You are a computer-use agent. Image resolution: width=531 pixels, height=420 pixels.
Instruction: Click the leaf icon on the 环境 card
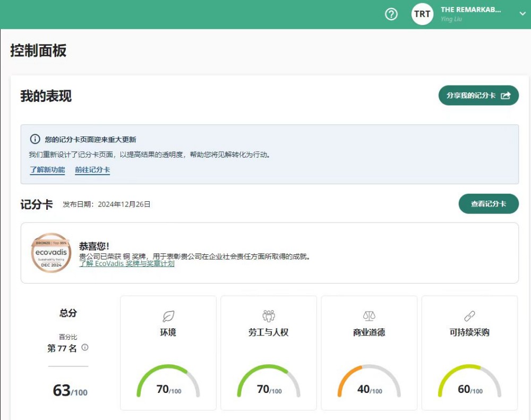point(168,315)
